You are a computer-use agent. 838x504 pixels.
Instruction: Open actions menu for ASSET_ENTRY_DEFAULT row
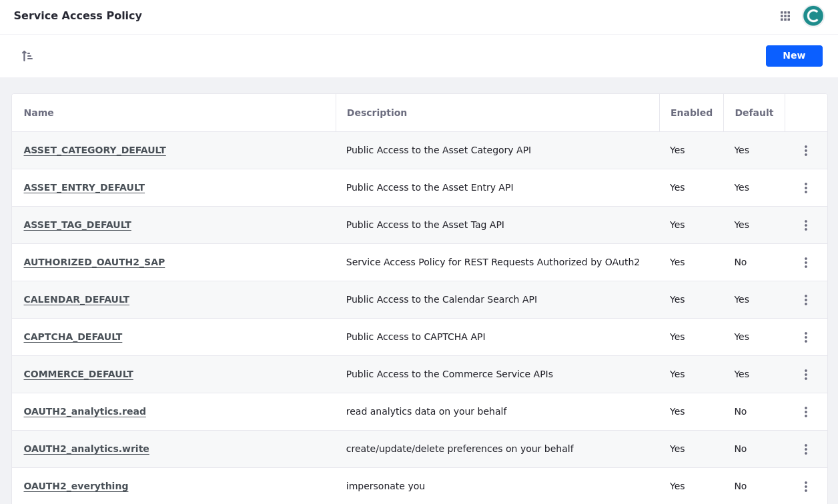[x=805, y=188]
